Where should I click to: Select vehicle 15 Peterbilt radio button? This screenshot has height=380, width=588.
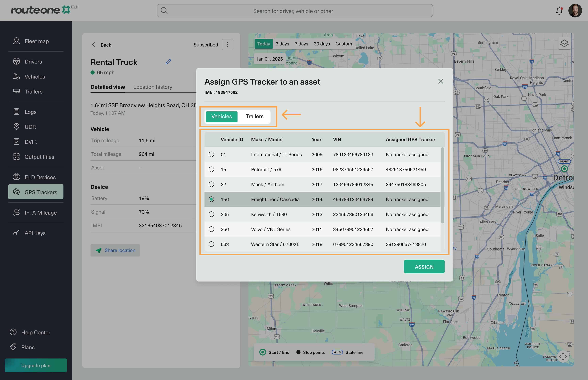(211, 169)
